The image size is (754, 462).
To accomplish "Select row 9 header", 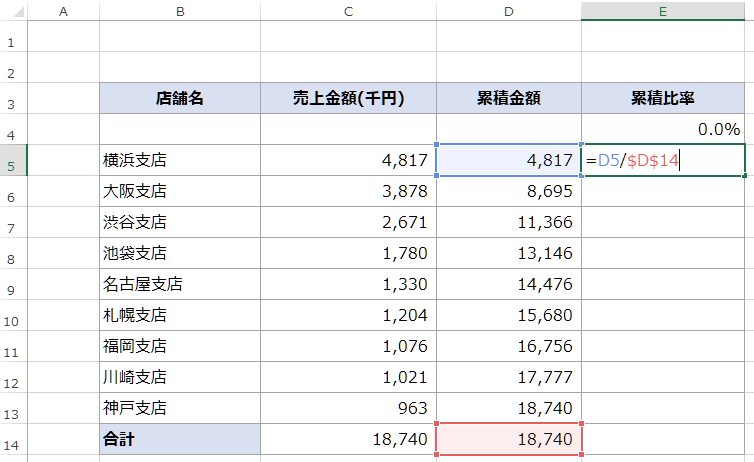I will pyautogui.click(x=13, y=284).
